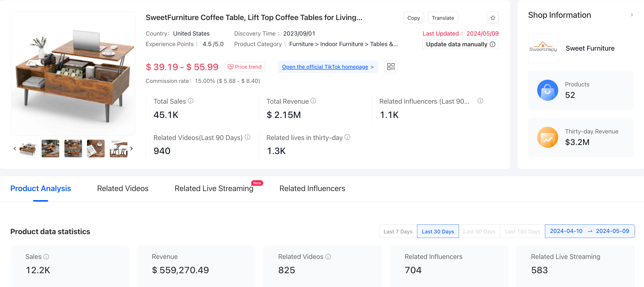Click the Shop Information heading
Image resolution: width=644 pixels, height=287 pixels.
559,15
